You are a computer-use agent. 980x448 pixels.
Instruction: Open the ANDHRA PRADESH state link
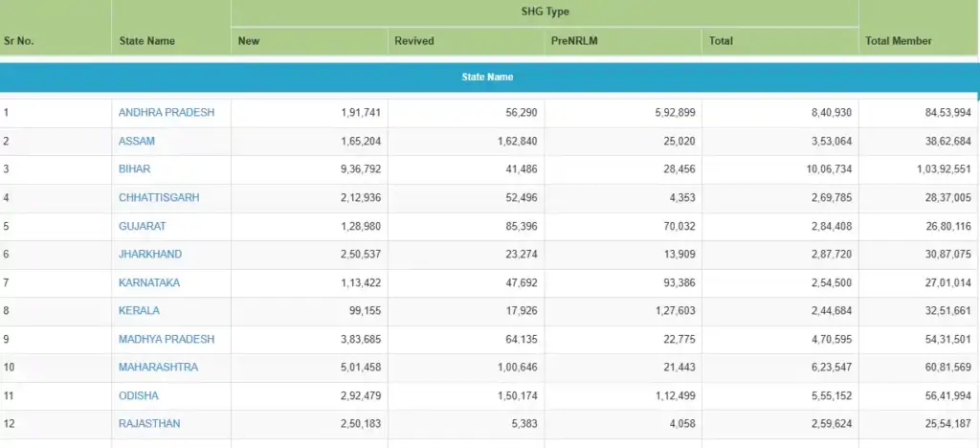(166, 113)
